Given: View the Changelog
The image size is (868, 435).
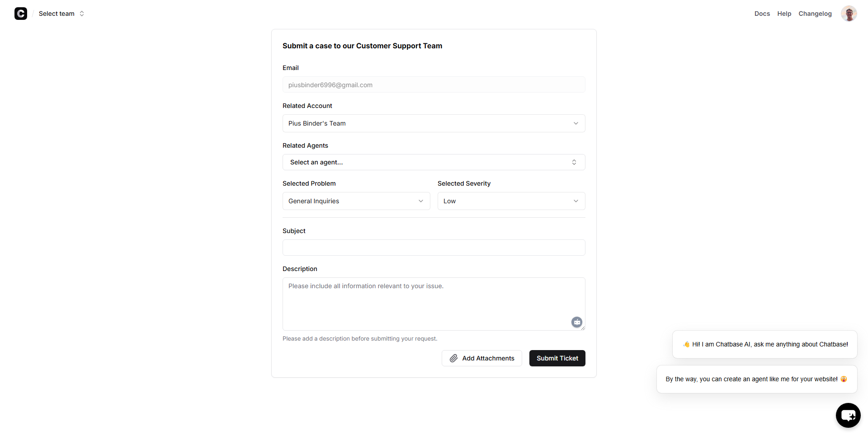Looking at the screenshot, I should 815,14.
